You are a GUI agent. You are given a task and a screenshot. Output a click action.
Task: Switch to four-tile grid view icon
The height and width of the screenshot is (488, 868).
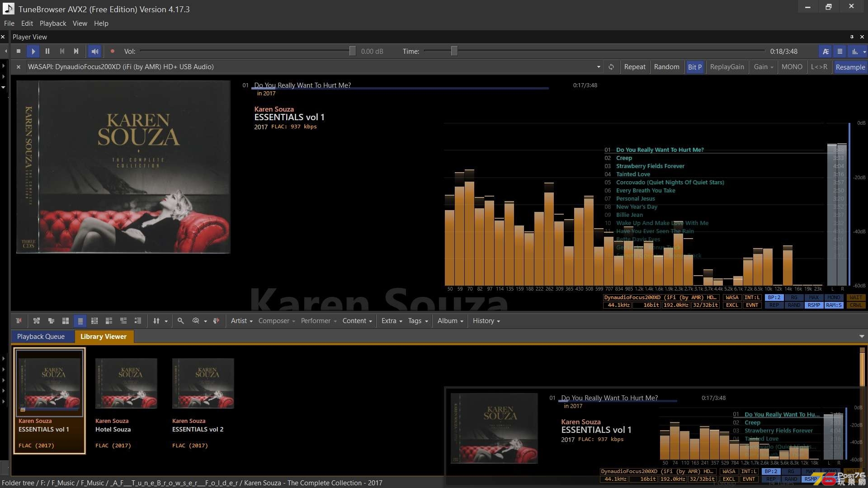click(x=66, y=321)
